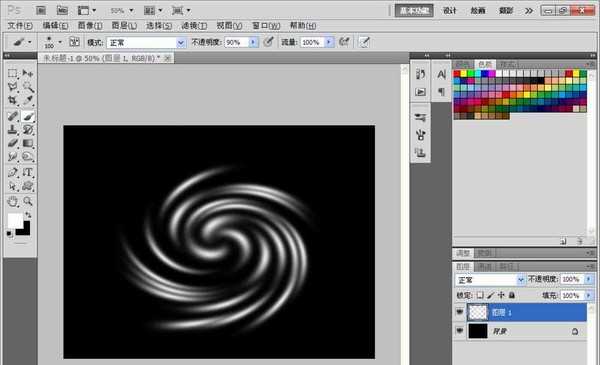Open the 不透明度 slider arrow in options bar

(253, 42)
